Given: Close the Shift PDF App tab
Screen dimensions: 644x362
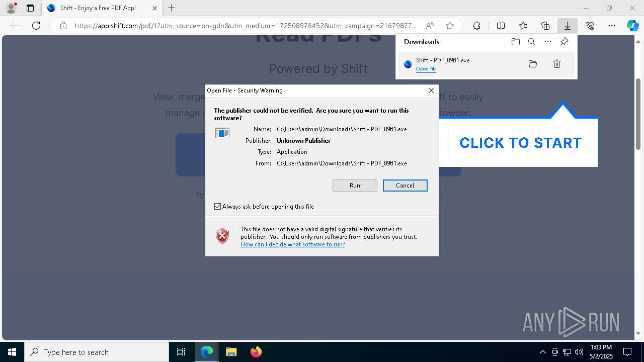Looking at the screenshot, I should point(154,8).
